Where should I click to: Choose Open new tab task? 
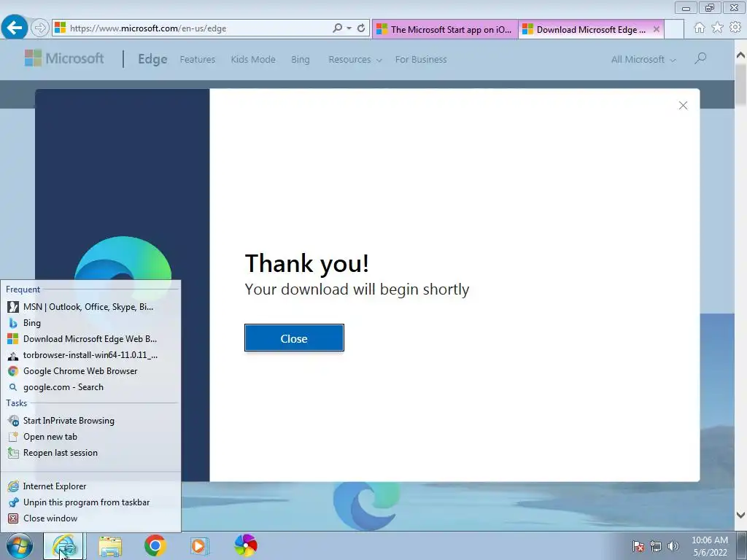[90, 437]
